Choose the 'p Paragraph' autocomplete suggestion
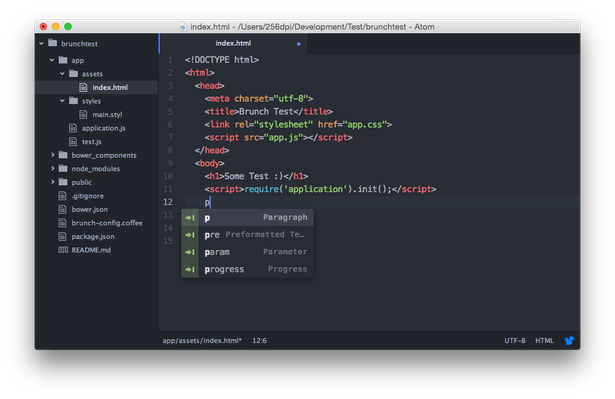Viewport: 615px width, 399px height. point(247,217)
